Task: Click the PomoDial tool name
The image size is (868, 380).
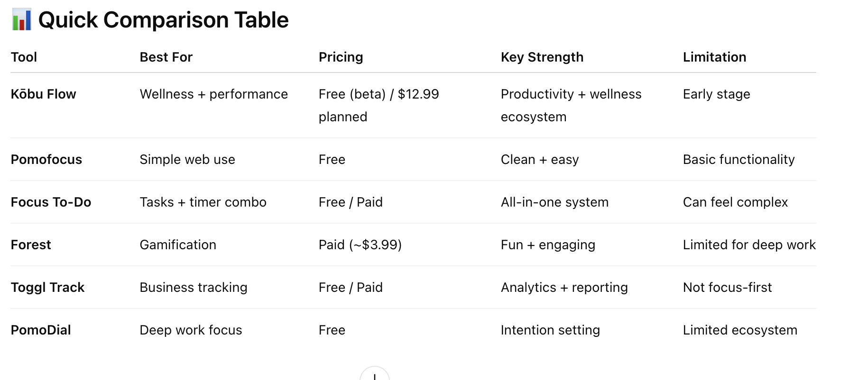Action: pos(41,330)
